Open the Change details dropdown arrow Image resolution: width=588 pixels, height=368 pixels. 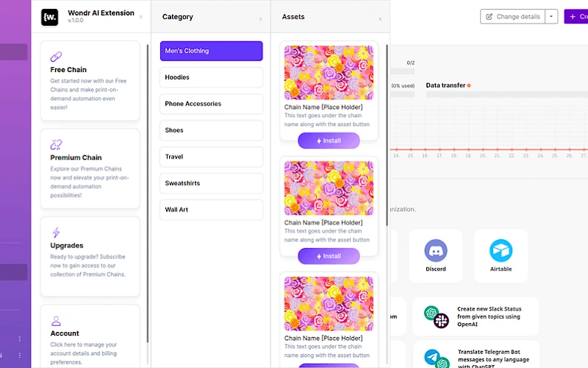tap(551, 16)
